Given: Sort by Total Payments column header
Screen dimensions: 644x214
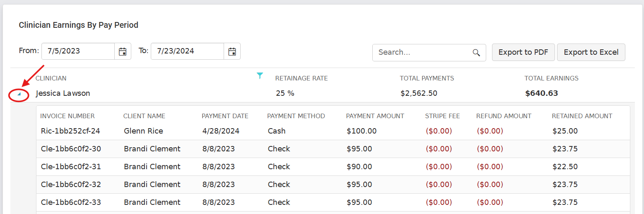Looking at the screenshot, I should point(427,78).
